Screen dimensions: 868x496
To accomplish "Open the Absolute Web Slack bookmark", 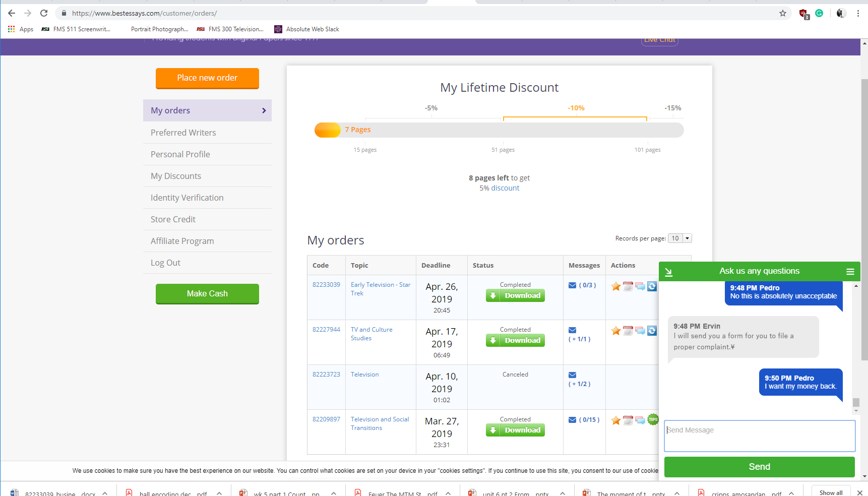I will pos(306,29).
